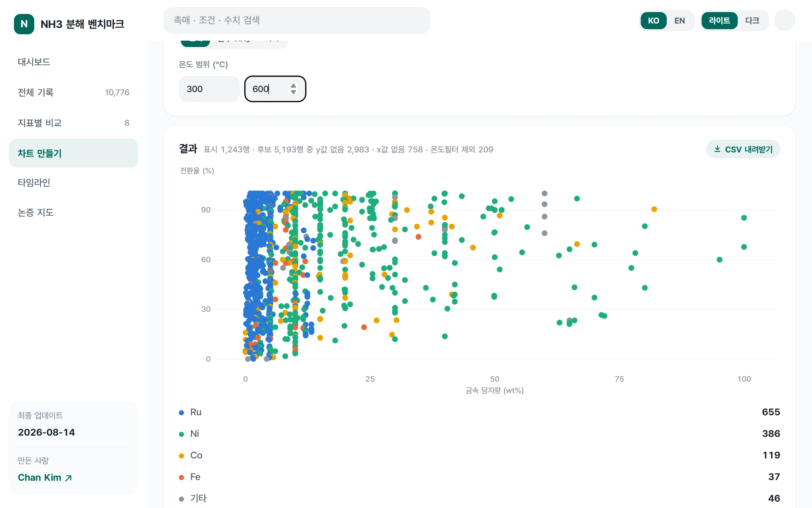Viewport: 812px width, 508px height.
Task: Click the 기타 count 46
Action: tap(774, 498)
